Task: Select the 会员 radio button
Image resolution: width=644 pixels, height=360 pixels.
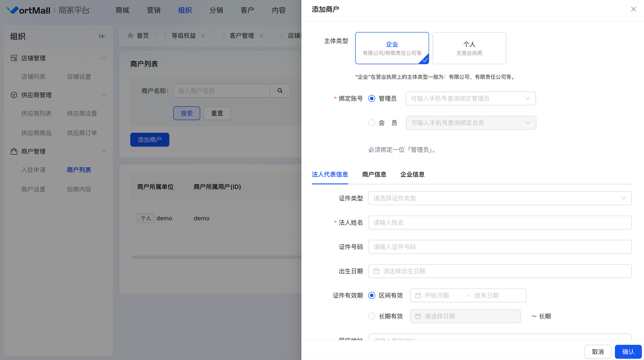Action: point(372,123)
